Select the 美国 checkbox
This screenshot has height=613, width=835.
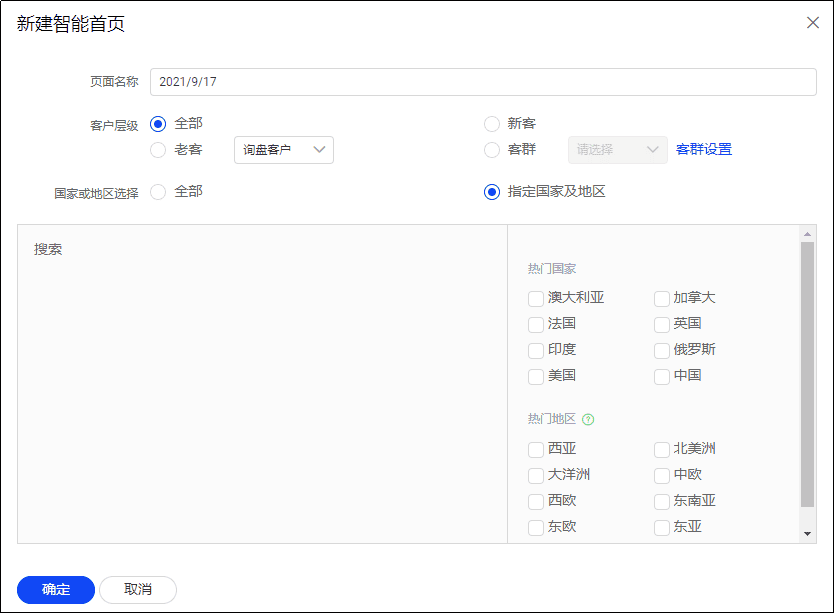coord(536,376)
